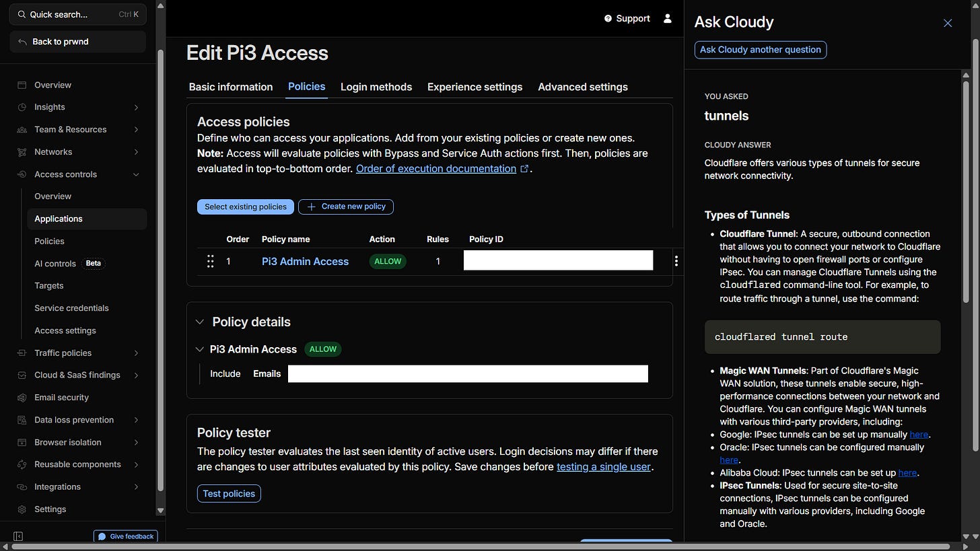Open the Advanced settings tab
Image resolution: width=980 pixels, height=551 pixels.
click(x=583, y=87)
